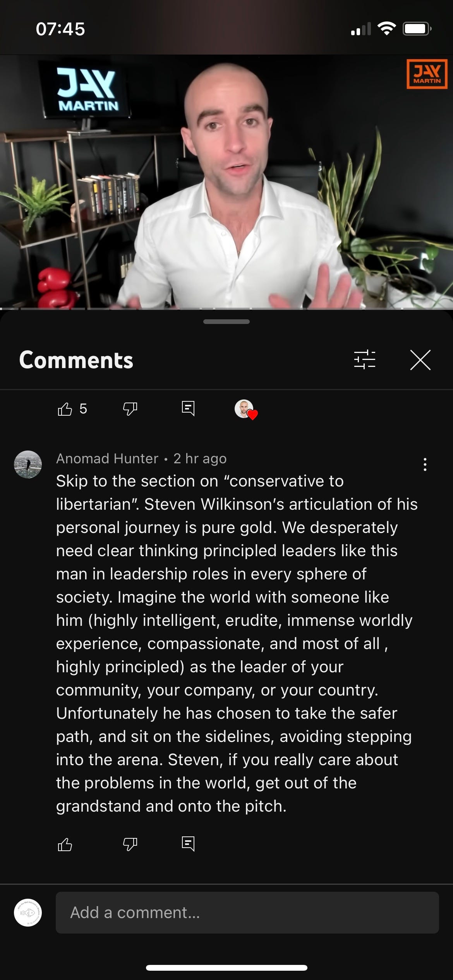
Task: Tap the Add a comment field
Action: click(x=247, y=913)
